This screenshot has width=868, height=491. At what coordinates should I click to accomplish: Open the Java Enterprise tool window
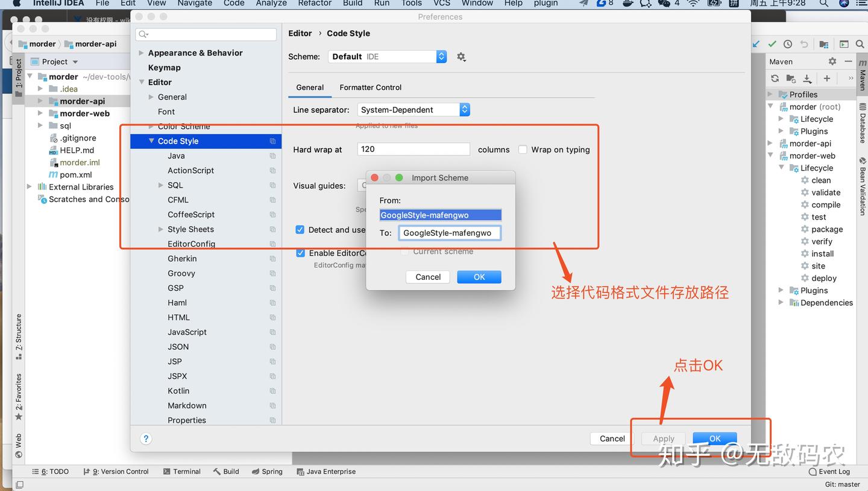326,472
